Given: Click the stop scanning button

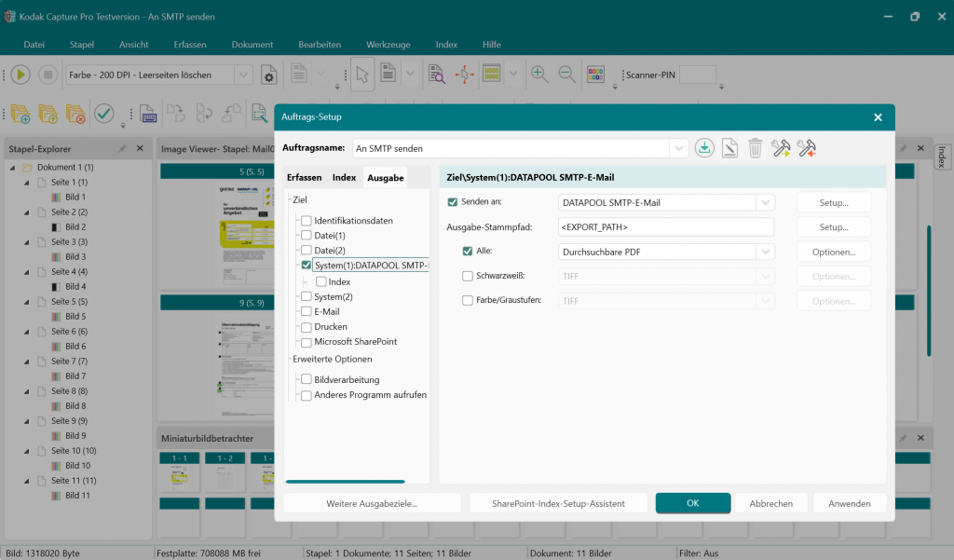Looking at the screenshot, I should 48,75.
